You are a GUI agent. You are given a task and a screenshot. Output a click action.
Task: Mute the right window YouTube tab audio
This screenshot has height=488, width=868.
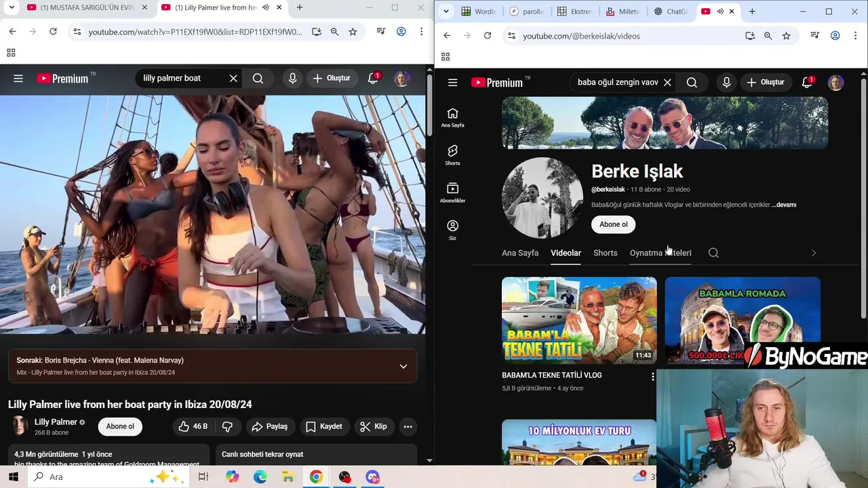click(720, 12)
